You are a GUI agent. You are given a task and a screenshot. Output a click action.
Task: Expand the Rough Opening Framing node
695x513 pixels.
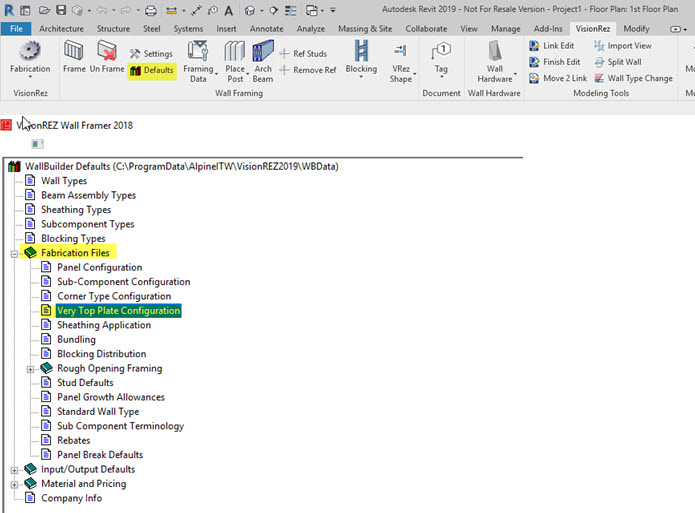click(31, 369)
